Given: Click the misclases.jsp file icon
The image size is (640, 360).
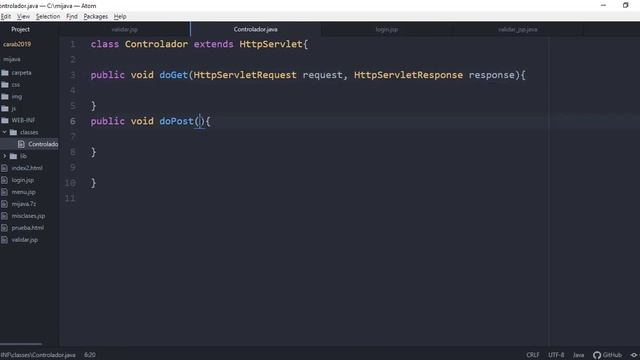Looking at the screenshot, I should 4,216.
